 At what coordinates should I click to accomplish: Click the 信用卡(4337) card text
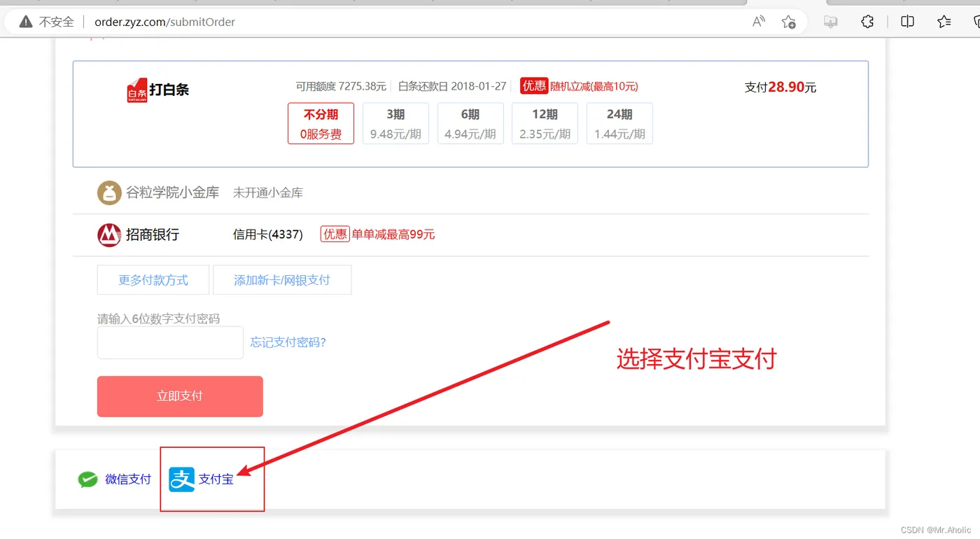coord(268,234)
